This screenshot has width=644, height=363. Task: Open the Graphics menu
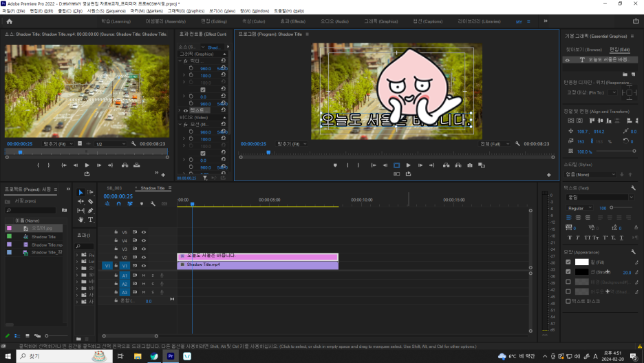coord(186,11)
